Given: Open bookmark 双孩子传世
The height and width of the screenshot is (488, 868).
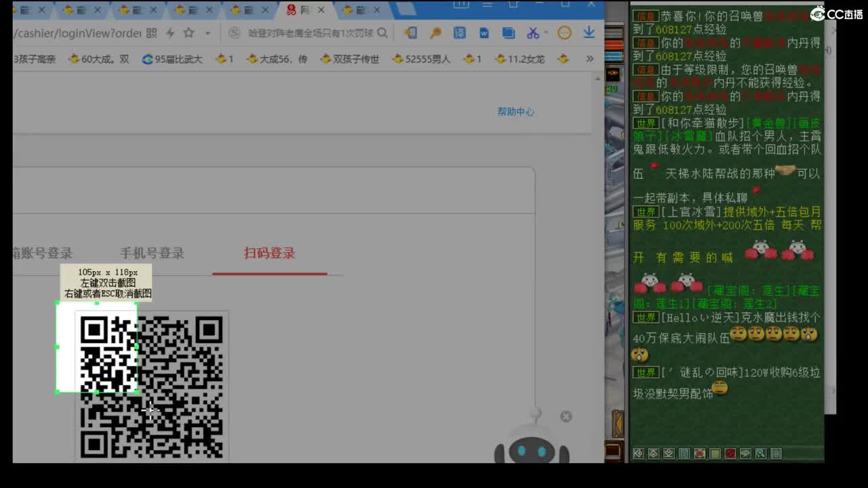Looking at the screenshot, I should [349, 59].
